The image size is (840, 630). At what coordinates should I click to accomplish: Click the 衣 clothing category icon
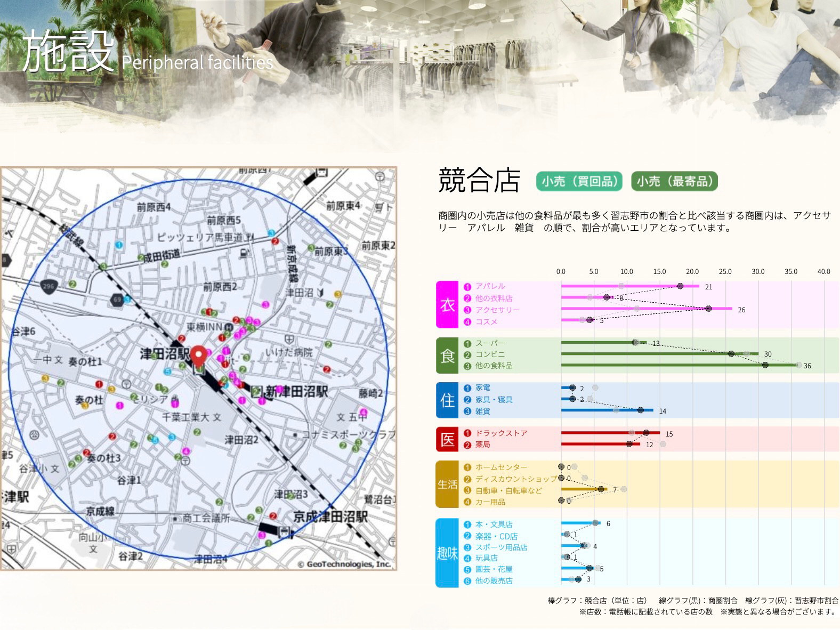point(447,304)
